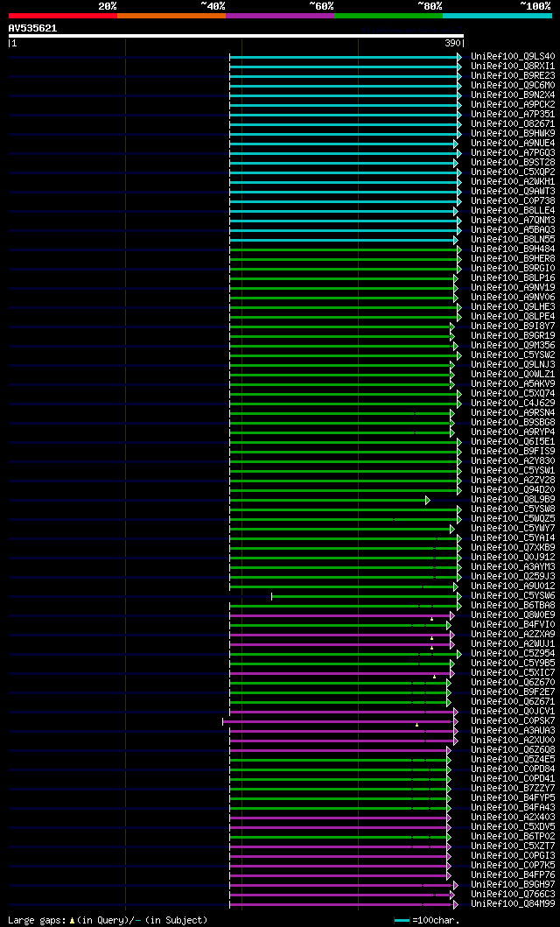
Task: Open hit UniRef100_Q8RXI1
Action: tap(514, 67)
